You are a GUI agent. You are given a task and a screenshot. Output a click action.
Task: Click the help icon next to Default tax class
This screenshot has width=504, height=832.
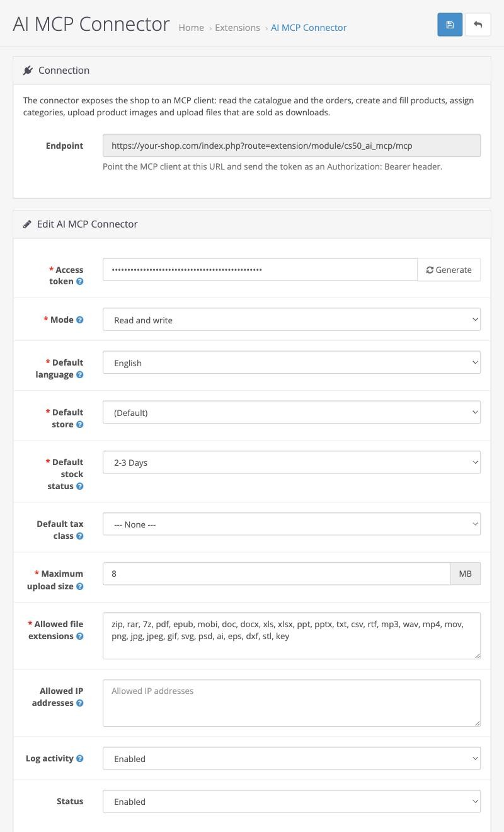(80, 536)
